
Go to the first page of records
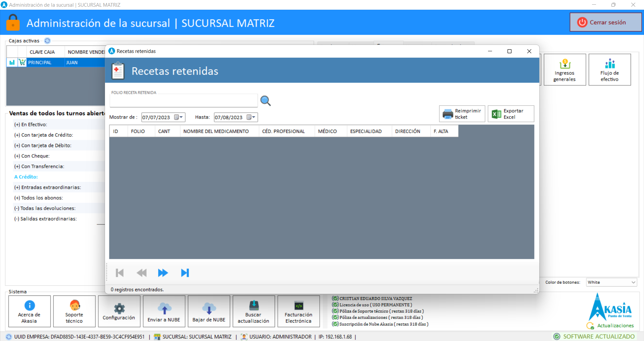click(119, 273)
